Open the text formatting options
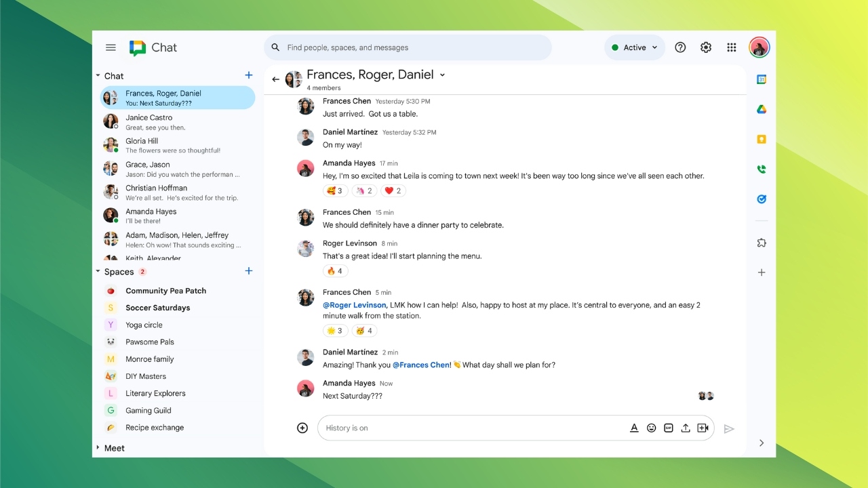Screen dimensions: 868x488 (x=634, y=428)
